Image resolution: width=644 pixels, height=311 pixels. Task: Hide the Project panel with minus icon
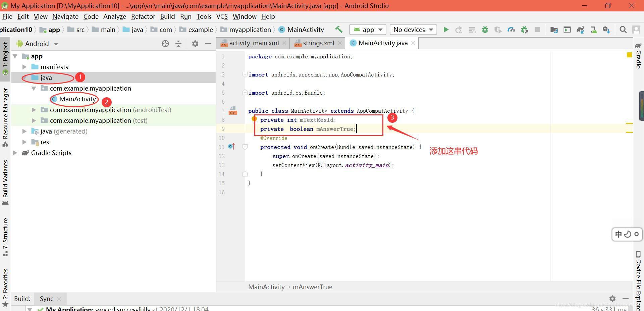[x=208, y=44]
